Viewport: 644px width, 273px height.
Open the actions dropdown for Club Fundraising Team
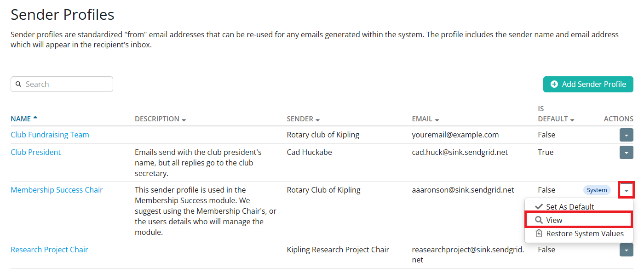click(627, 135)
